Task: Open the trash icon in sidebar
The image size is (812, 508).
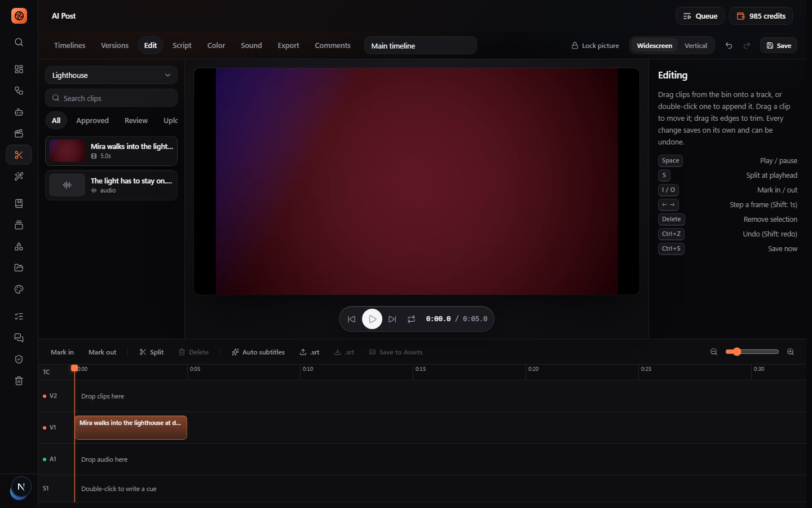Action: pos(19,380)
